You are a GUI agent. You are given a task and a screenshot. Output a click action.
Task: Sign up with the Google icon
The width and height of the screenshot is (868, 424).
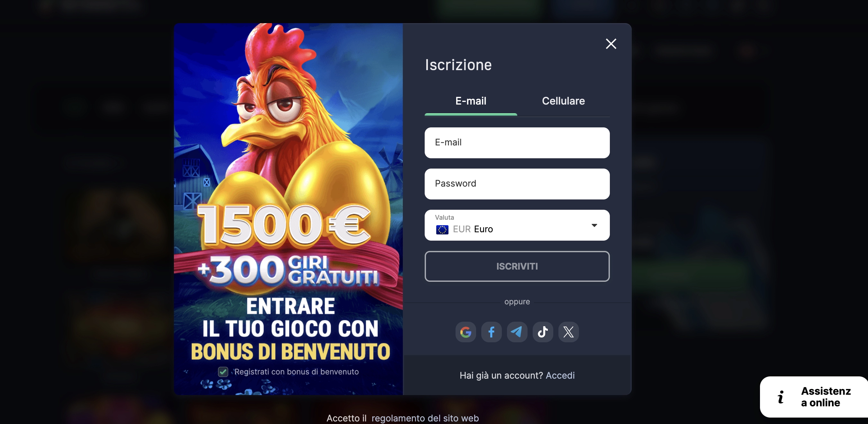point(466,332)
